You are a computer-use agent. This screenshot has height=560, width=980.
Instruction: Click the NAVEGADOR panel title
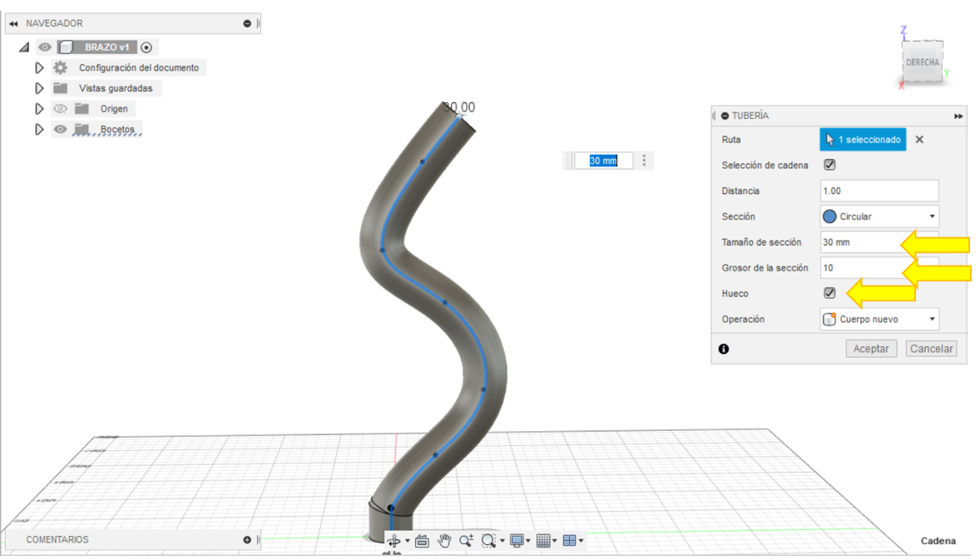(x=54, y=23)
